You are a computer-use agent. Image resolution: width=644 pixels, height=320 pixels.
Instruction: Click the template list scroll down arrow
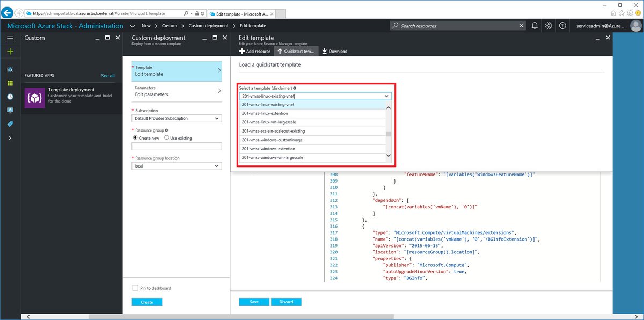pos(389,156)
